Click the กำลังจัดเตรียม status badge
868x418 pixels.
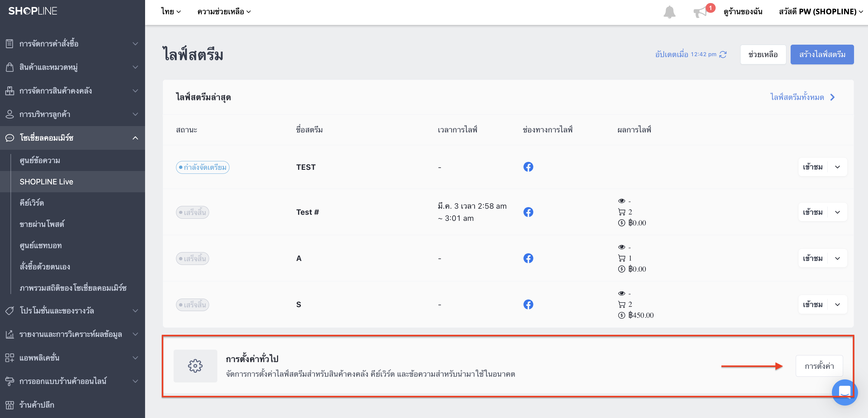click(x=202, y=167)
